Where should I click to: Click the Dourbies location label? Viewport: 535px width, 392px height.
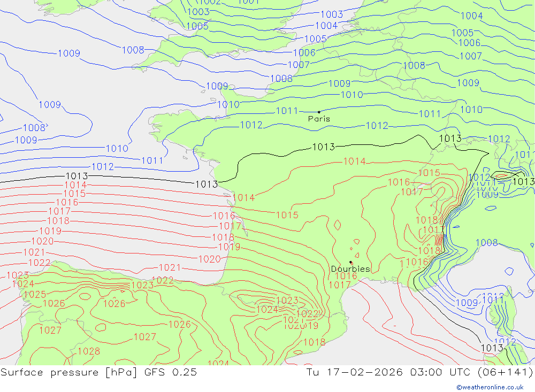350,269
